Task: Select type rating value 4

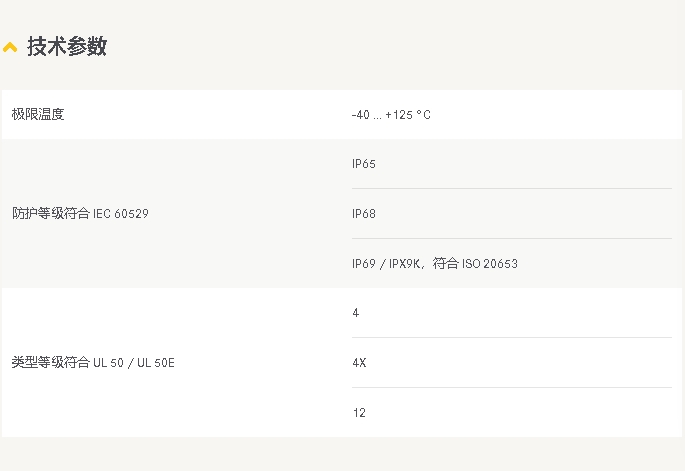Action: pyautogui.click(x=356, y=313)
